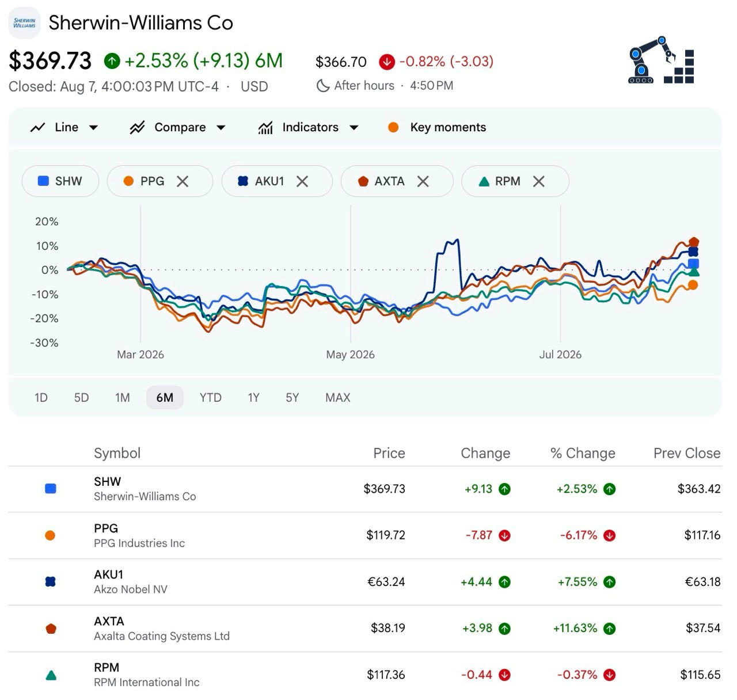
Task: Click the down-arrow icon beside RPM -0.44 change
Action: (x=505, y=675)
